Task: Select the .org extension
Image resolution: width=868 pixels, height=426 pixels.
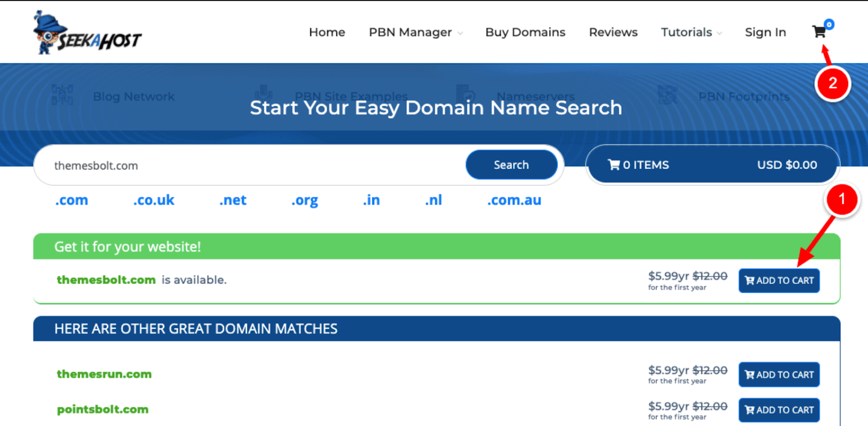Action: [305, 201]
